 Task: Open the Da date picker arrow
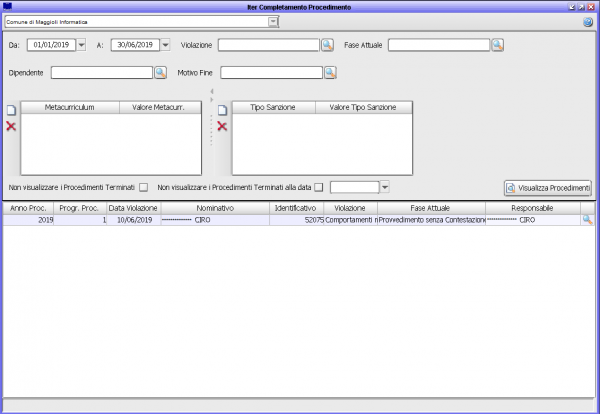81,45
